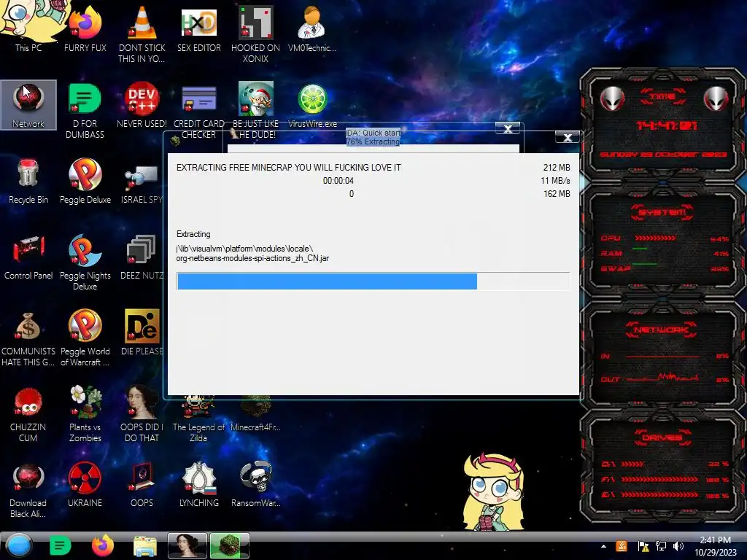Click the left alien head gadget icon

point(612,98)
